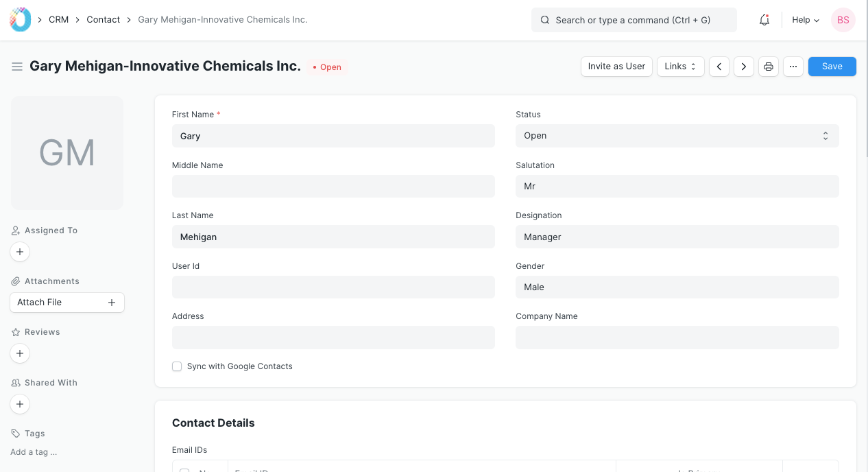Share document using Shared With plus
The height and width of the screenshot is (472, 868).
(20, 404)
